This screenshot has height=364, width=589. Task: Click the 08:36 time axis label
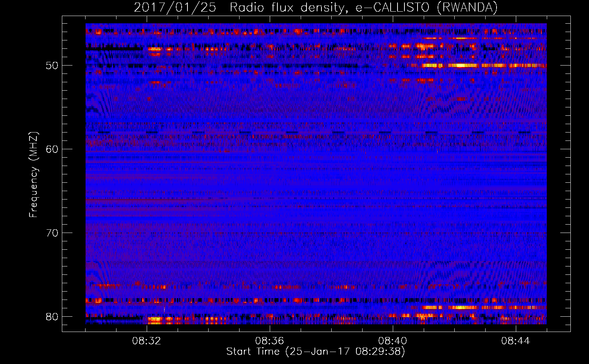click(270, 341)
